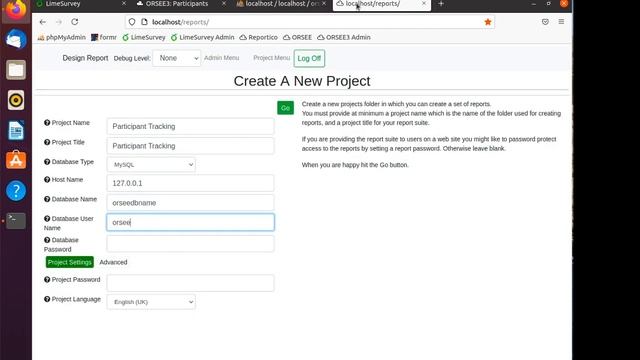Image resolution: width=640 pixels, height=360 pixels.
Task: Click the browser address bar
Action: coord(310,22)
